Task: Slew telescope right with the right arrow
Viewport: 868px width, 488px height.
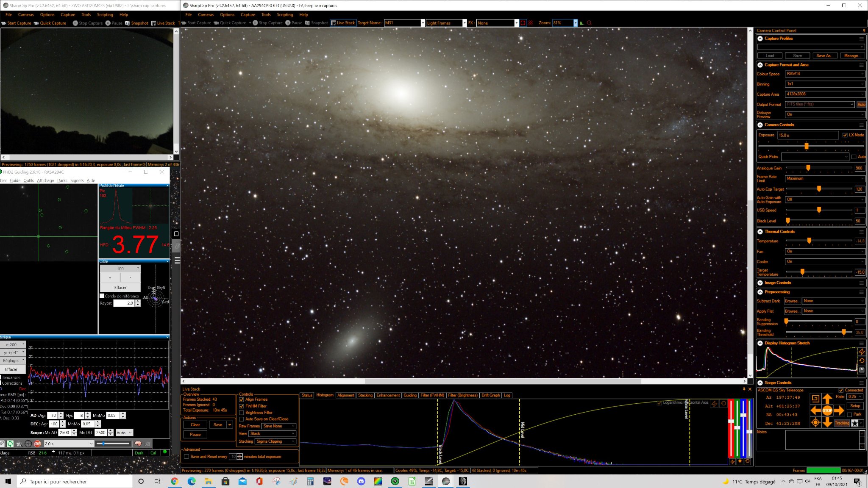Action: [839, 410]
